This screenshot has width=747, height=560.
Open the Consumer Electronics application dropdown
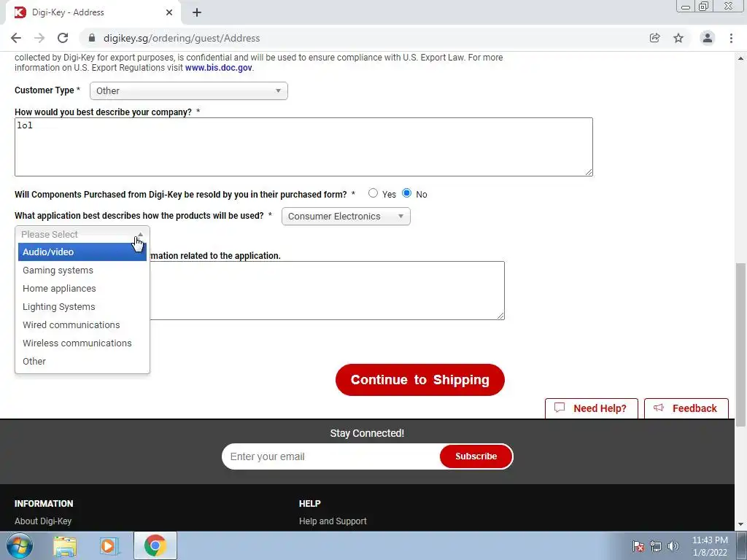point(346,216)
